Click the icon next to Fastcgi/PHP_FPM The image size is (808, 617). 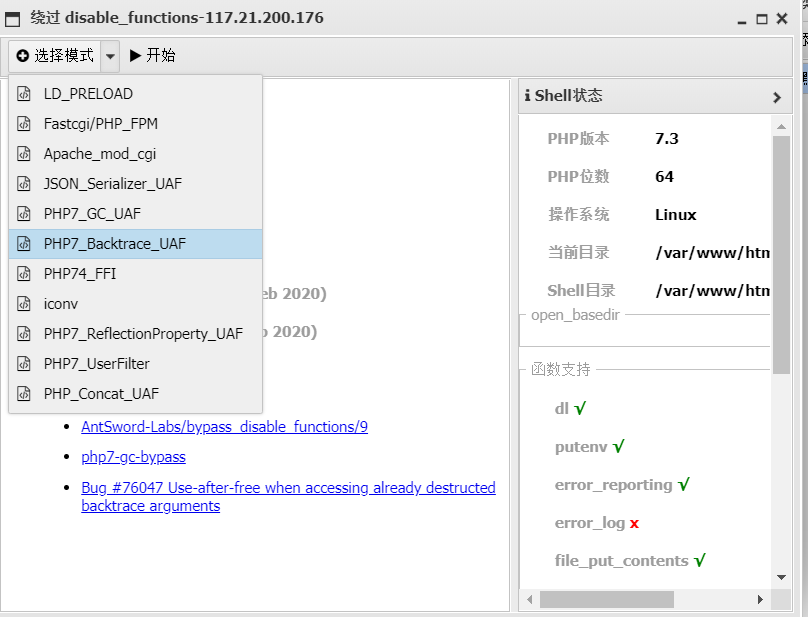[x=25, y=124]
